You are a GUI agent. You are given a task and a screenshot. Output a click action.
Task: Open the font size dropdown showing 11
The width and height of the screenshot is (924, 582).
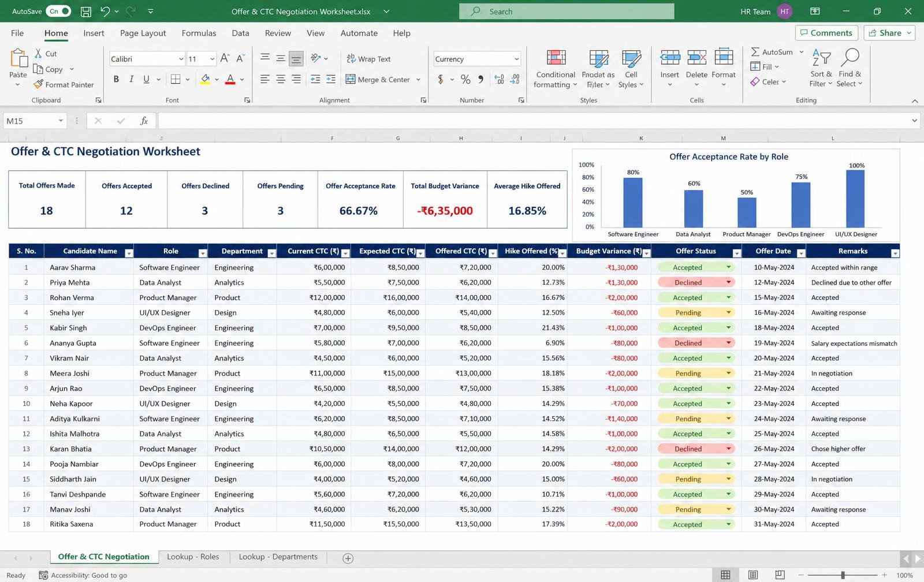click(212, 59)
